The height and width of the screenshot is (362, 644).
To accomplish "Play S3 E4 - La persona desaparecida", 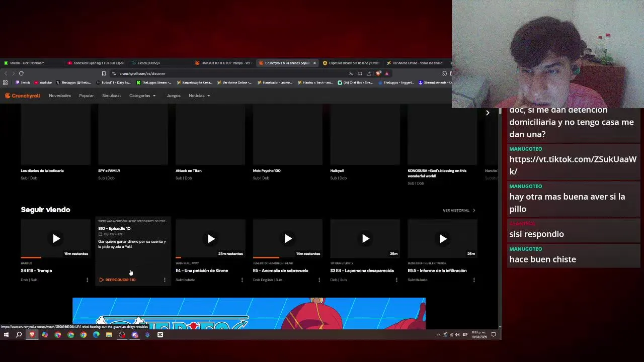I will tap(365, 238).
